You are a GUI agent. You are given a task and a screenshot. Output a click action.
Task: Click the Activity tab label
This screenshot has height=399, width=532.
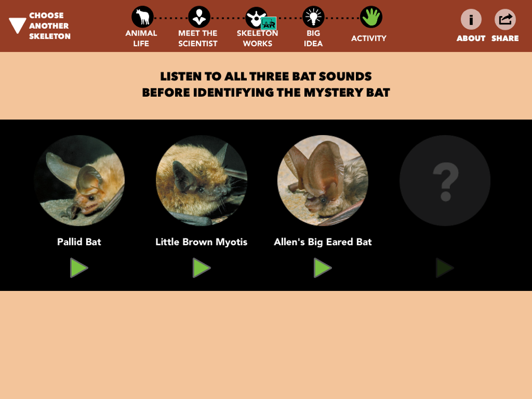(x=369, y=38)
